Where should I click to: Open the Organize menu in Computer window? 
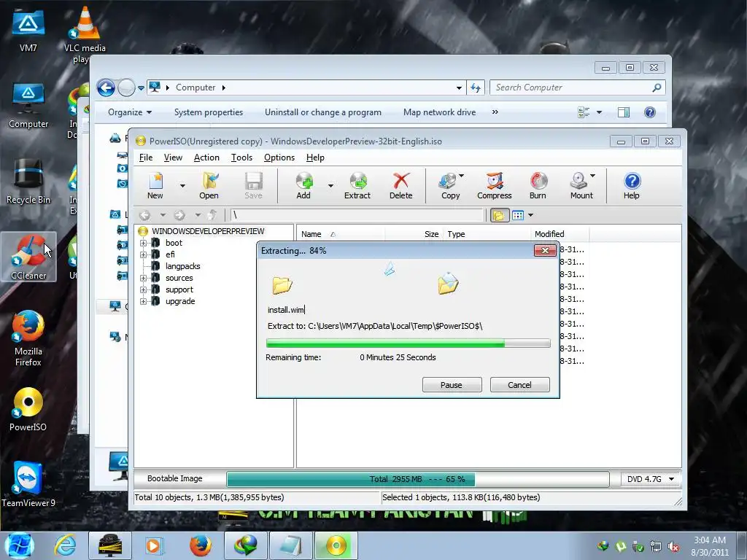130,112
